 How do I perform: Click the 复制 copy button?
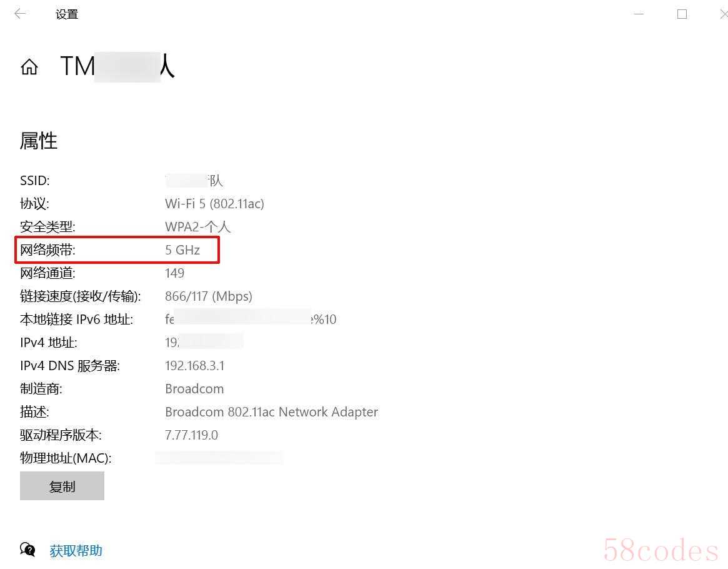62,486
